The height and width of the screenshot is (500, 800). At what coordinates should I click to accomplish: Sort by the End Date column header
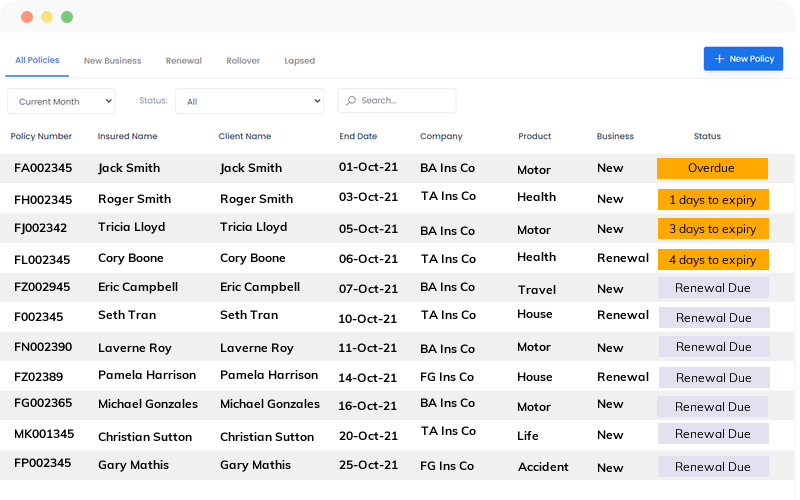[x=358, y=136]
